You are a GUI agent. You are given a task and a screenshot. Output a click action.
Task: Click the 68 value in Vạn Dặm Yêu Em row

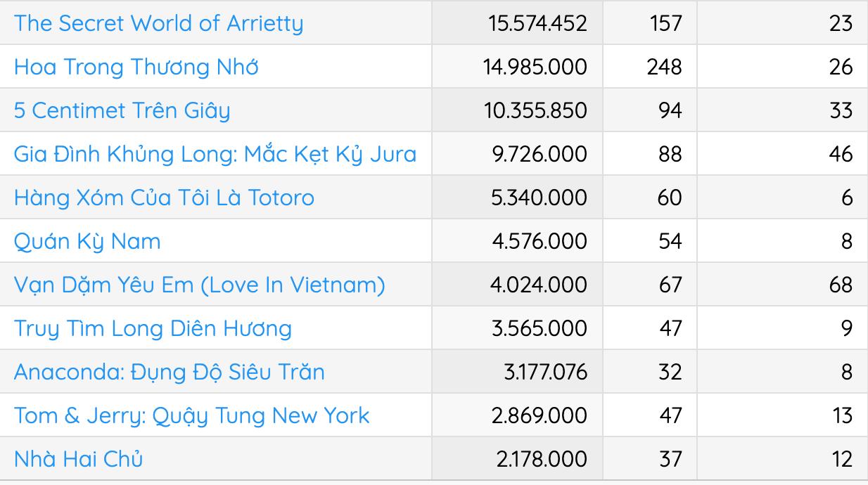coord(841,285)
